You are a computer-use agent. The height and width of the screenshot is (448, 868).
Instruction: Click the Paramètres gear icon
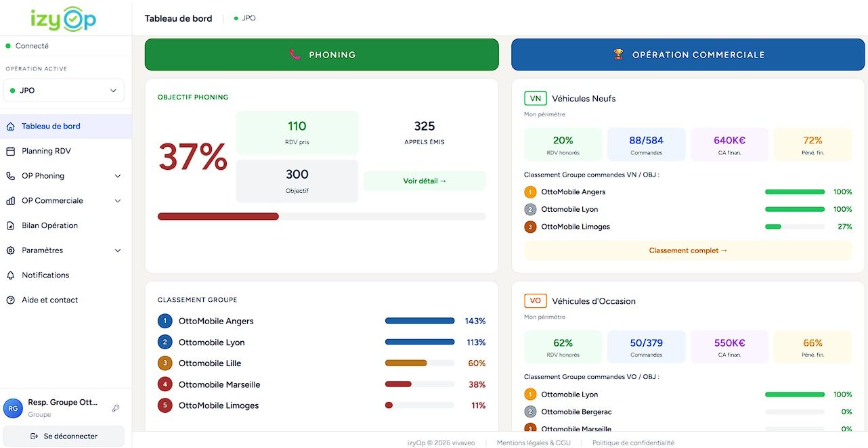(10, 250)
